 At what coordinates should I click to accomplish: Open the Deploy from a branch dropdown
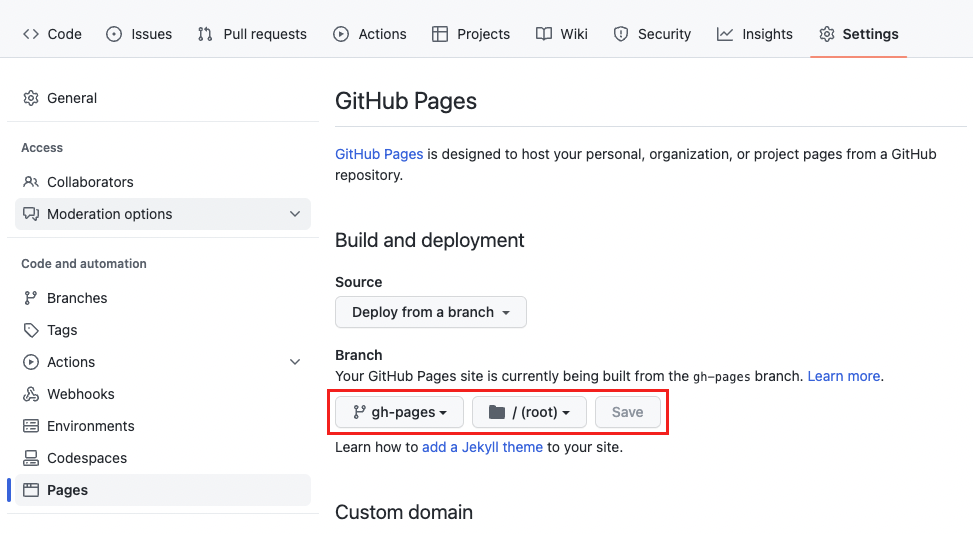[x=431, y=312]
